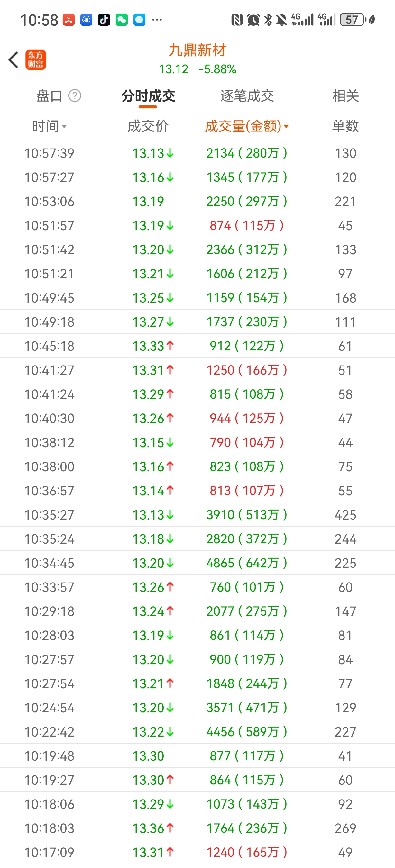Select the 盘口 tab

(49, 96)
